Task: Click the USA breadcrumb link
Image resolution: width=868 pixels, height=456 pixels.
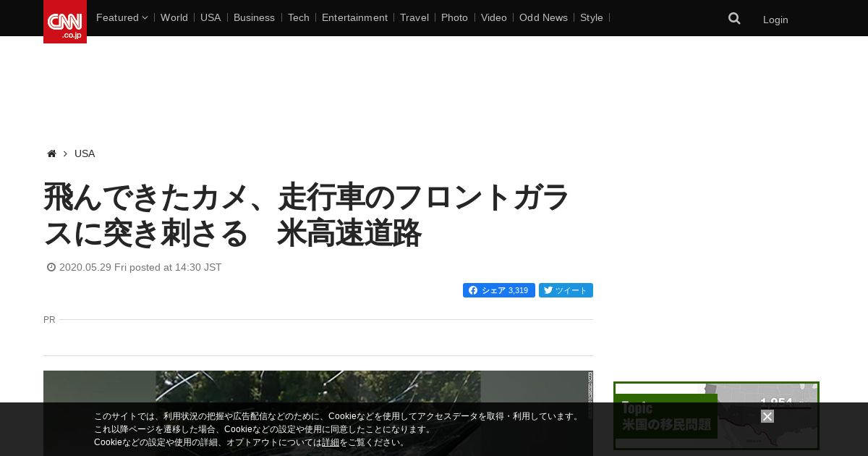Action: (85, 153)
